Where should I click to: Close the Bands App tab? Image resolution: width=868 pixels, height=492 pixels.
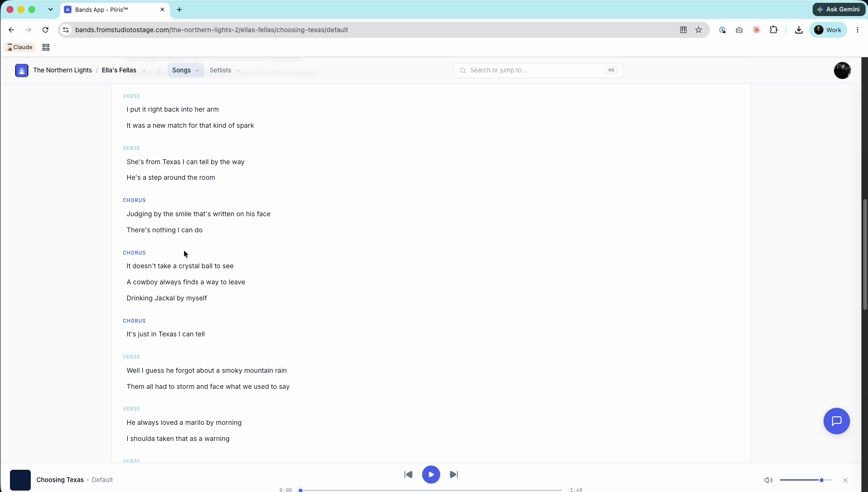[x=162, y=9]
